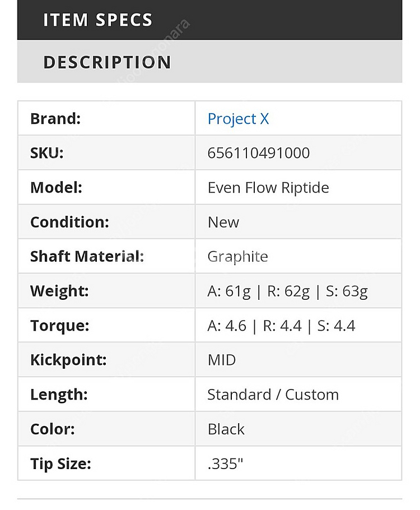Click the Torque values row

pyautogui.click(x=209, y=326)
